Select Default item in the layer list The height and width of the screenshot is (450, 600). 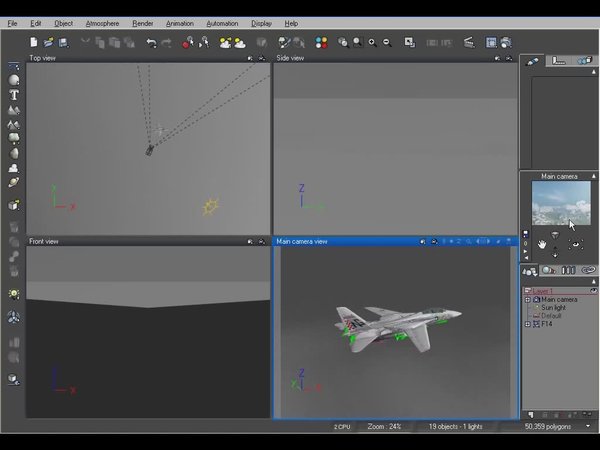click(x=551, y=315)
